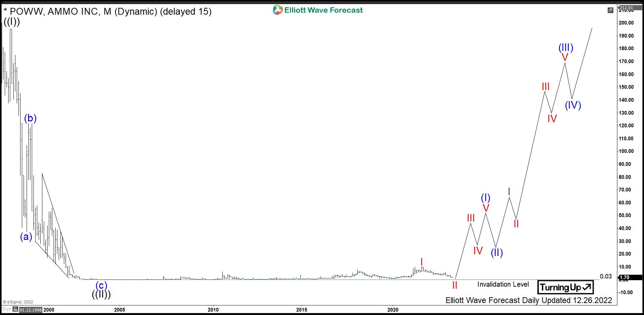Click the 2020 marker on the time axis
The height and width of the screenshot is (315, 644).
(393, 310)
